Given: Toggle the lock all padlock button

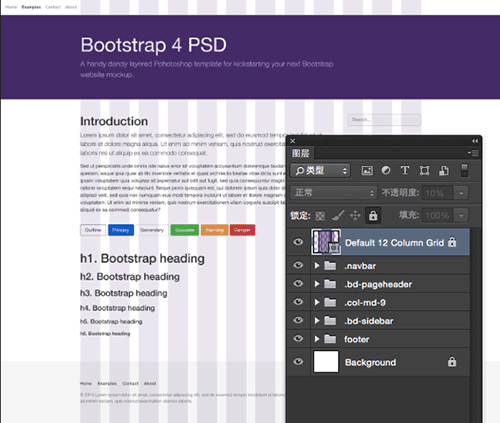Looking at the screenshot, I should point(373,216).
